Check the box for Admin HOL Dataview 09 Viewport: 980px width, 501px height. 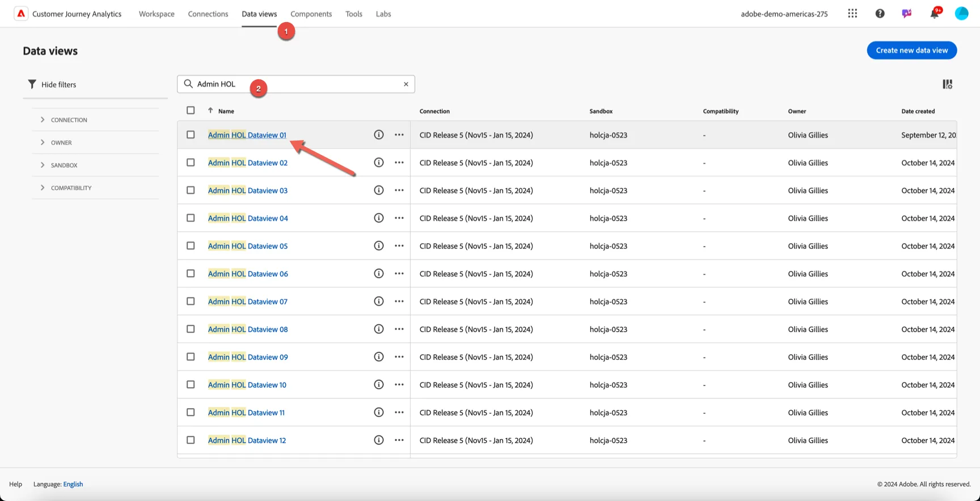[x=191, y=357]
